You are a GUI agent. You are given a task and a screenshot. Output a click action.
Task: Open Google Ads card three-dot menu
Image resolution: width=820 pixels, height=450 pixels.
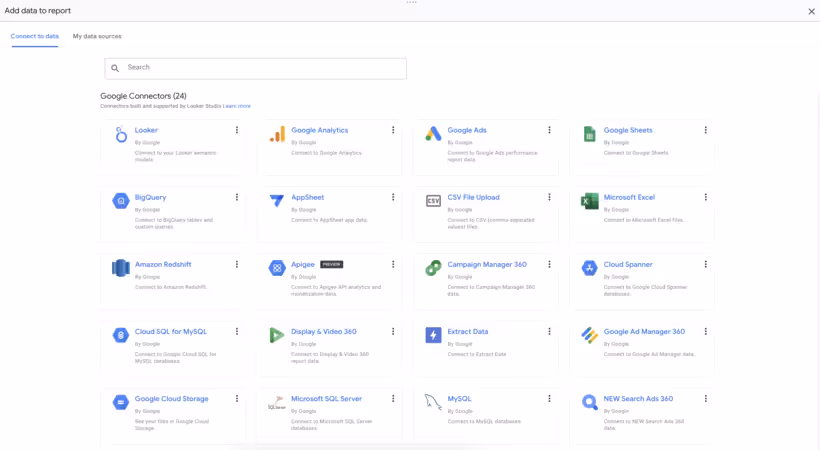pyautogui.click(x=550, y=130)
